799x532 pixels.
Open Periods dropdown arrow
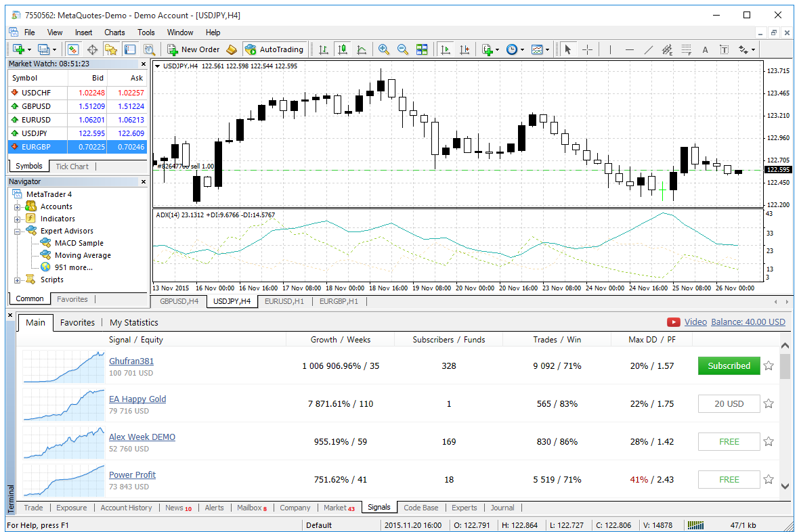(x=522, y=50)
